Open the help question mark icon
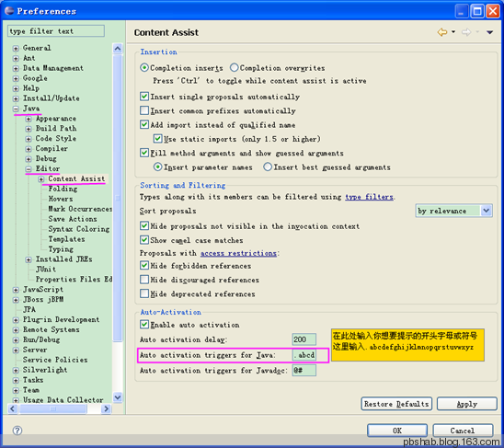This screenshot has height=448, width=504. [x=17, y=431]
